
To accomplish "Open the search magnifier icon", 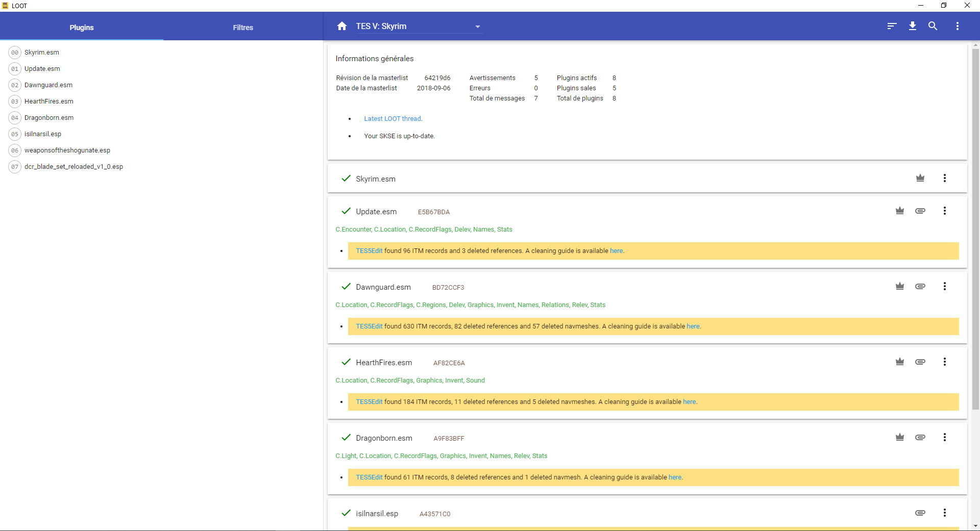I will 933,26.
